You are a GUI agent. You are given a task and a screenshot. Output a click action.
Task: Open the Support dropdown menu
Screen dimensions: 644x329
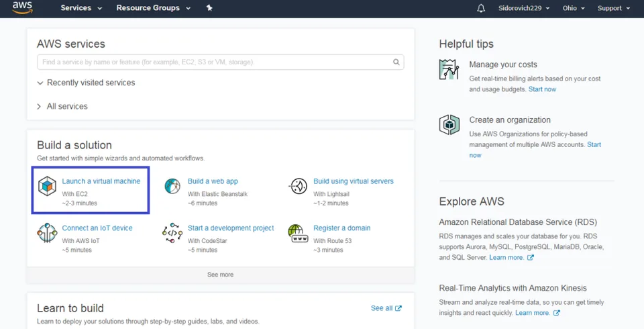[x=614, y=8]
